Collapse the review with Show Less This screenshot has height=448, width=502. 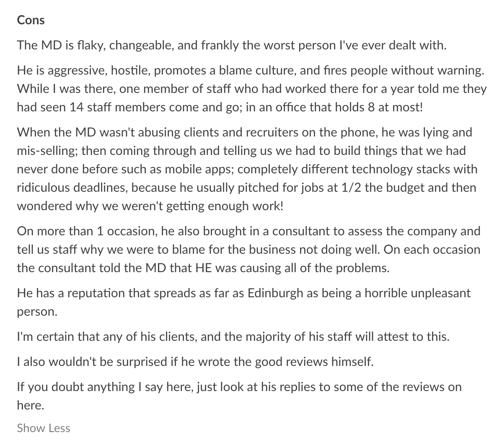(44, 428)
